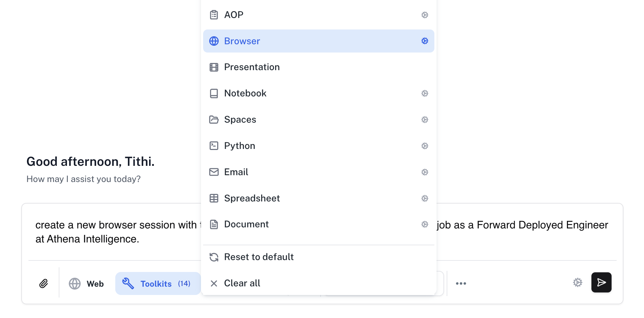The height and width of the screenshot is (318, 644).
Task: Toggle the Presentation toolkit
Action: pyautogui.click(x=252, y=67)
